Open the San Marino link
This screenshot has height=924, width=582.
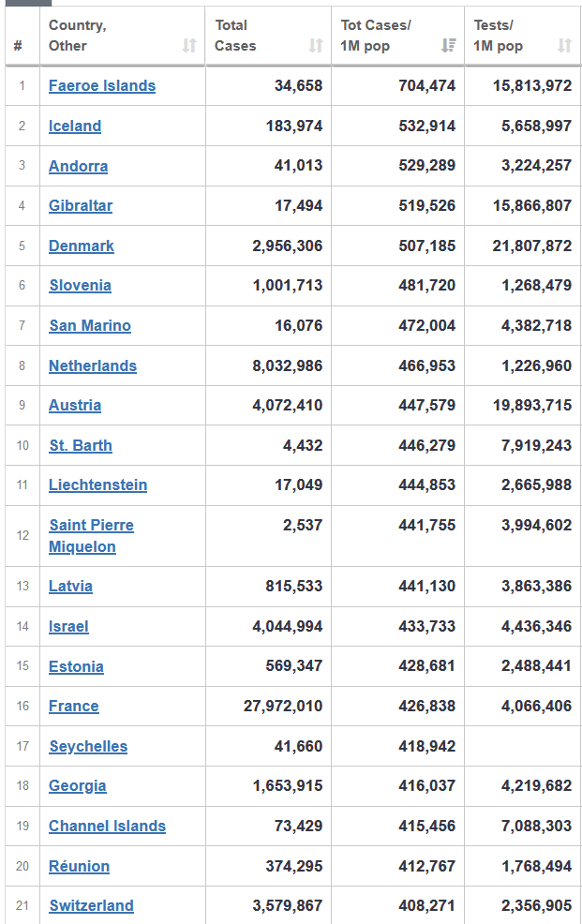tap(90, 326)
